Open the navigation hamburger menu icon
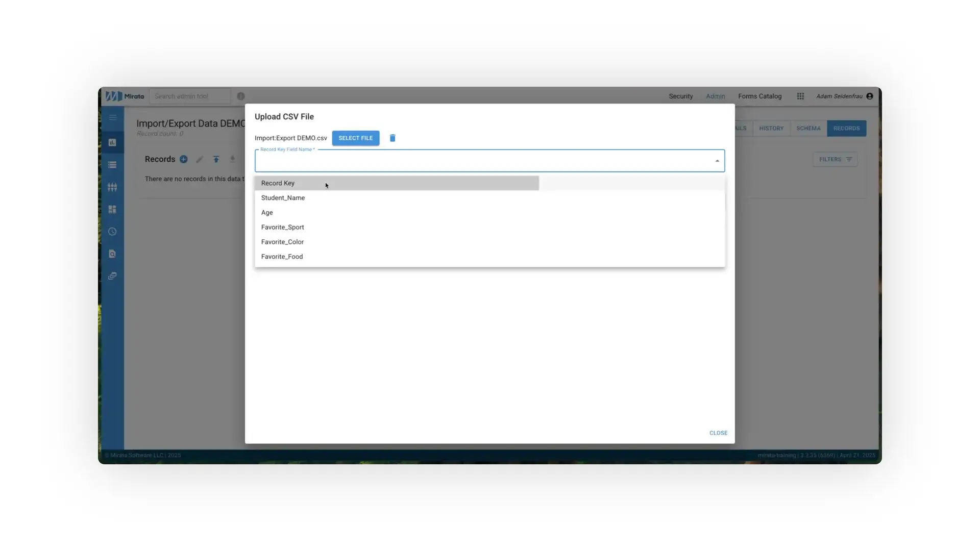This screenshot has height=551, width=980. coord(112,117)
